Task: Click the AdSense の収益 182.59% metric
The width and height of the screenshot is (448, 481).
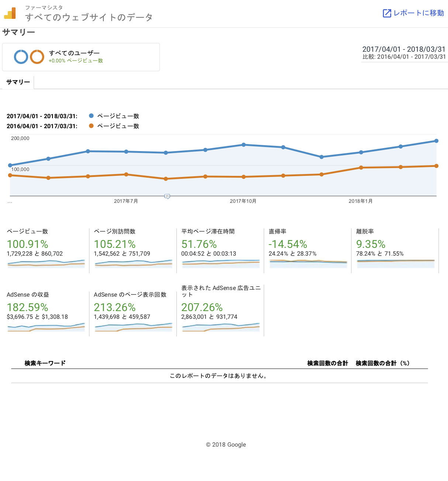Action: point(28,307)
